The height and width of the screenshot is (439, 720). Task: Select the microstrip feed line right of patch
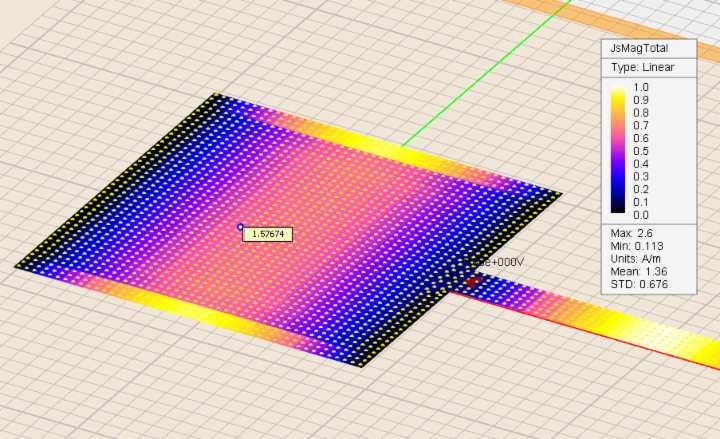tap(590, 315)
